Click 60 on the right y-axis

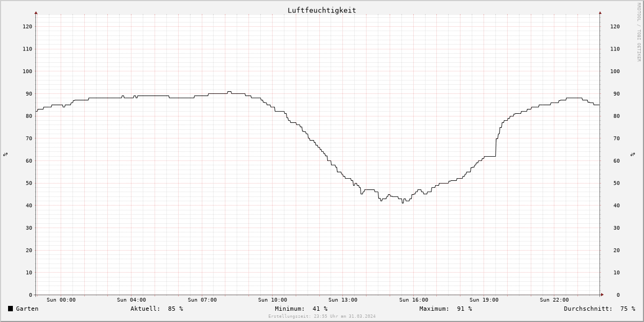click(617, 161)
